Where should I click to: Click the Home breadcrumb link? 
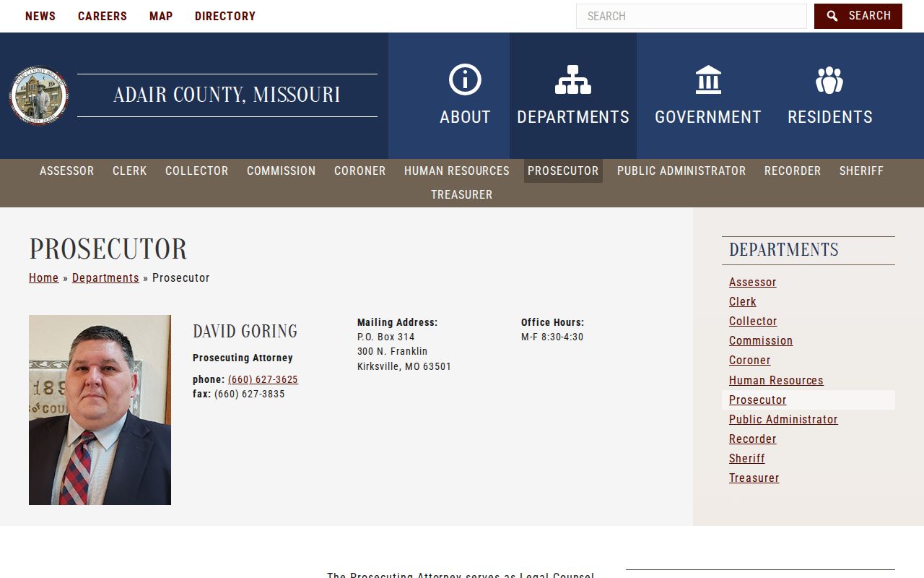(x=44, y=277)
